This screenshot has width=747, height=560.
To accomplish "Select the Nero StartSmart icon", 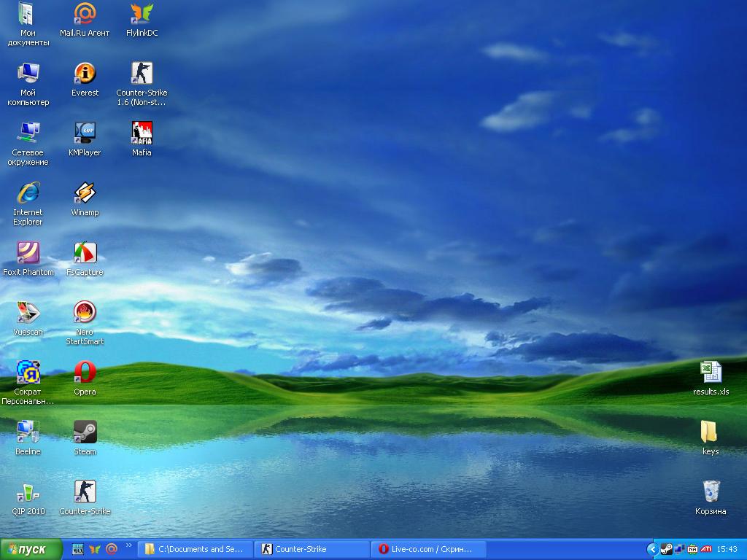I will 85,313.
